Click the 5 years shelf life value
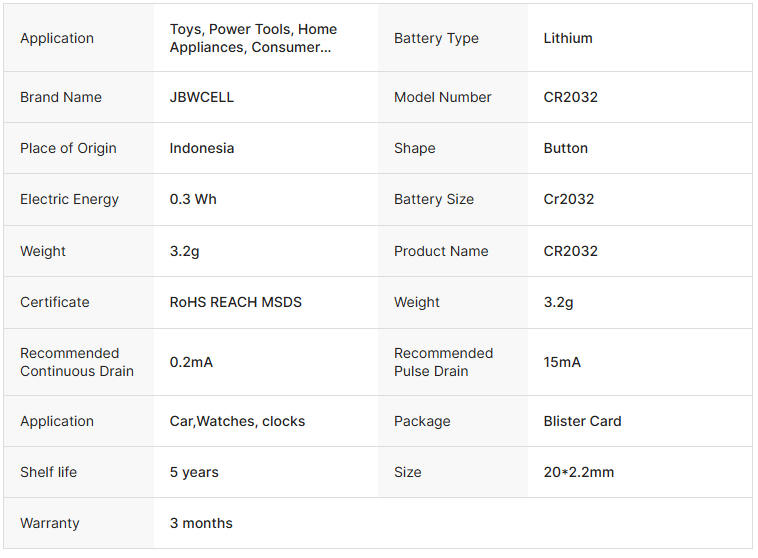 coord(194,472)
